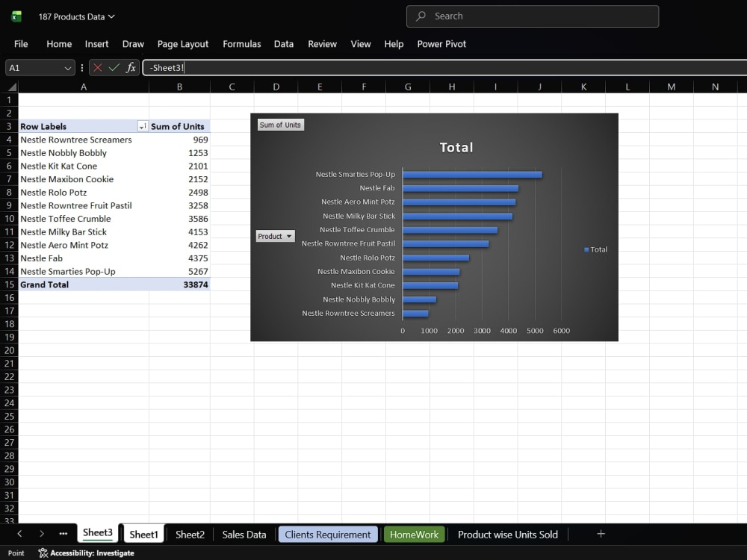Open the Insert ribbon tab

click(x=96, y=44)
